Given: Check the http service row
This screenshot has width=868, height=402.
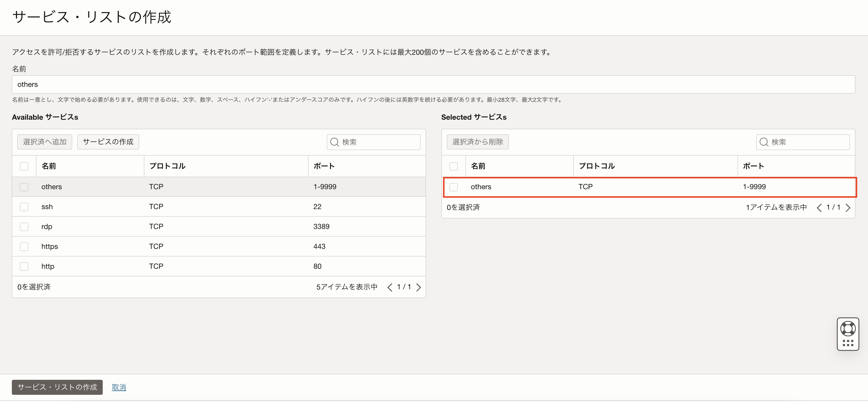Looking at the screenshot, I should point(24,266).
